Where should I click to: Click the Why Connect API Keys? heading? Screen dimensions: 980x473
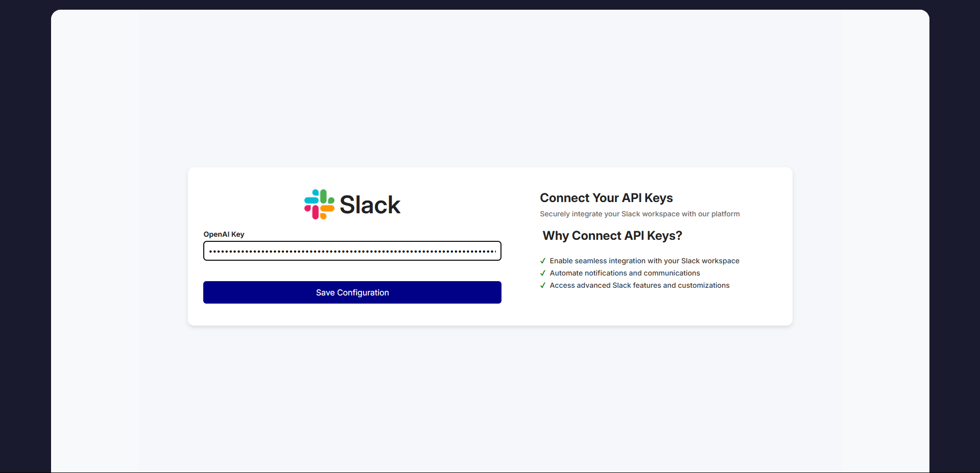(612, 236)
